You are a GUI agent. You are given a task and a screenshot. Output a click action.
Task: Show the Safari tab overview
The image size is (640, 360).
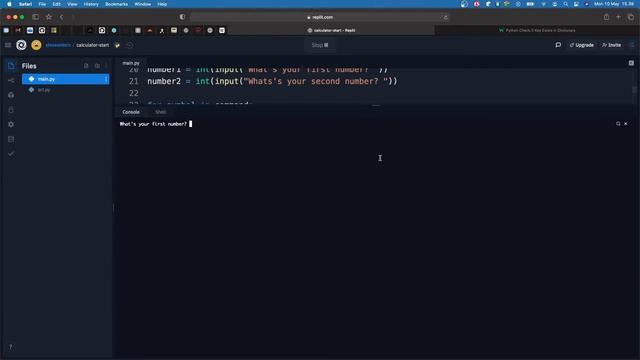pos(631,17)
